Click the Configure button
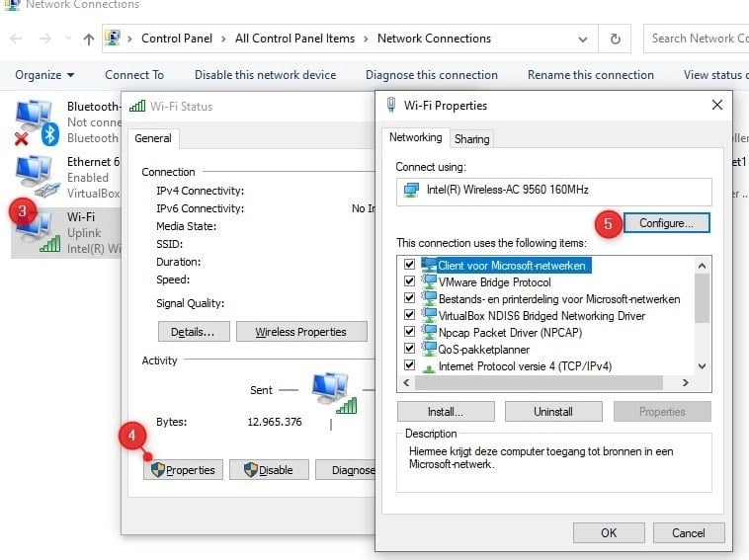The width and height of the screenshot is (749, 560). coord(666,223)
